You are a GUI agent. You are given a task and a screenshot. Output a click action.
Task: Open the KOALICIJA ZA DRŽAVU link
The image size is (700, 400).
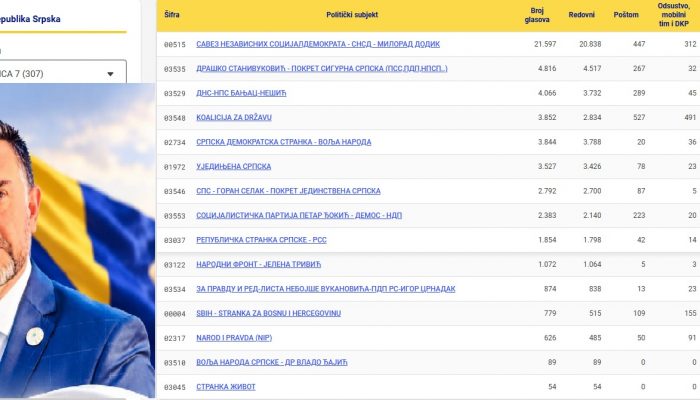[234, 117]
